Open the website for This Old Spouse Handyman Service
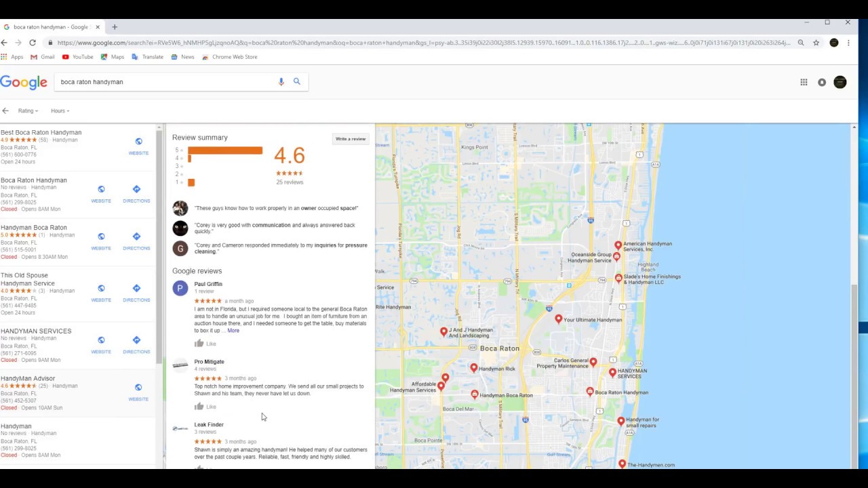Image resolution: width=868 pixels, height=488 pixels. coord(101,293)
